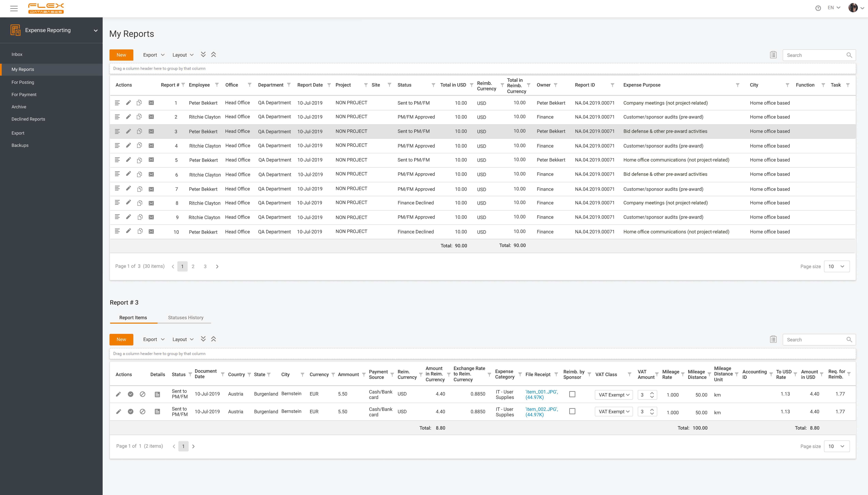868x495 pixels.
Task: Open the help question mark icon
Action: tap(818, 8)
